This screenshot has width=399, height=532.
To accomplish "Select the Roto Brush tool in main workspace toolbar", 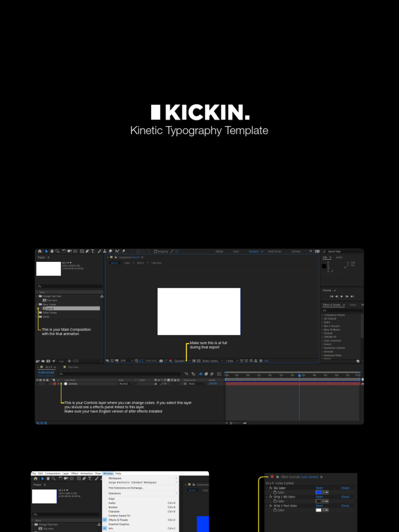I will (117, 251).
